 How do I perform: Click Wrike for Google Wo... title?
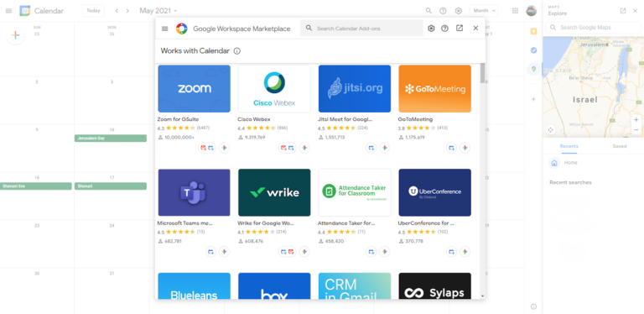266,223
